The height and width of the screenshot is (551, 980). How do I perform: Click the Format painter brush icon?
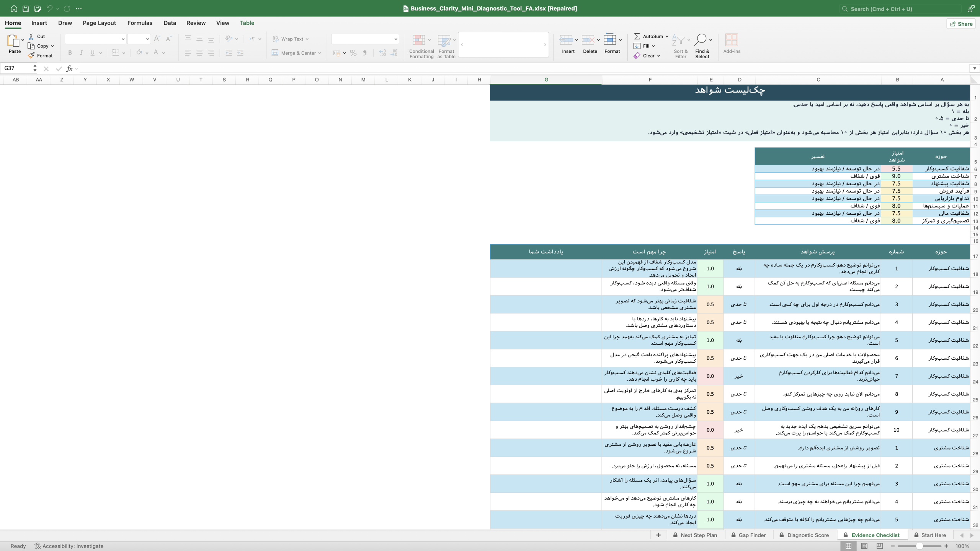31,55
